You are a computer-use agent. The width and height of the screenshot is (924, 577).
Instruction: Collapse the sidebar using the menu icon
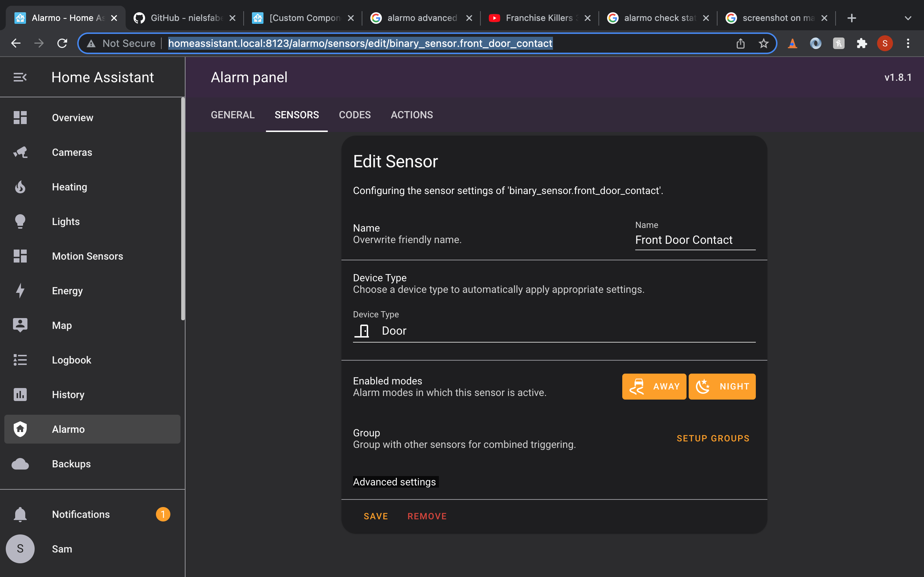pos(20,77)
